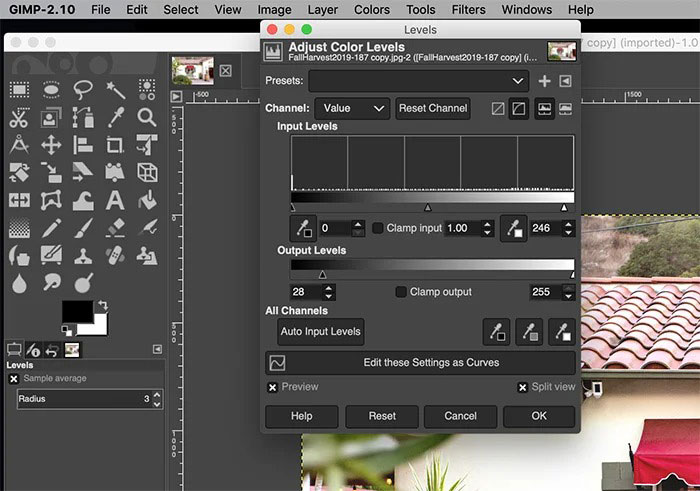Pick the Free Select lasso tool

(83, 90)
